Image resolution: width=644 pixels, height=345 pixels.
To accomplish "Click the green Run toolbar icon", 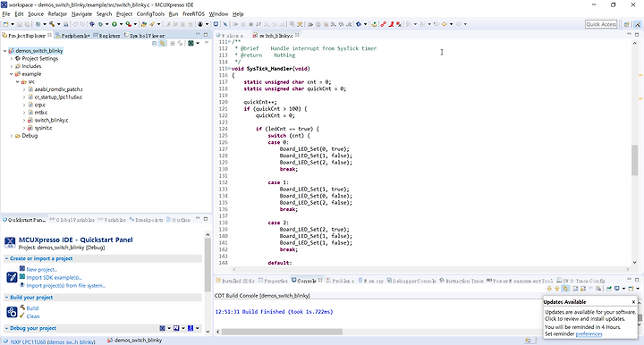I will 114,24.
